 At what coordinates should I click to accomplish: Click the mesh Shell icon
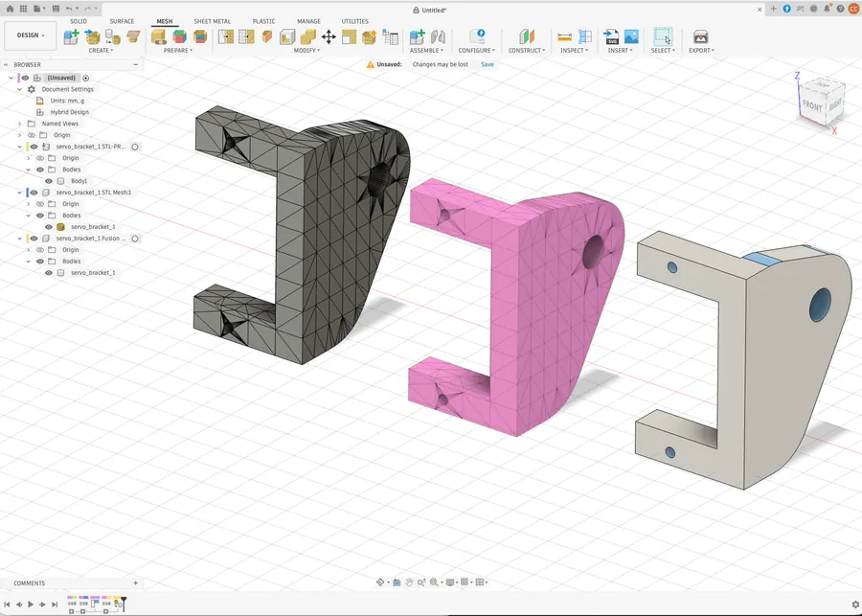tap(287, 36)
